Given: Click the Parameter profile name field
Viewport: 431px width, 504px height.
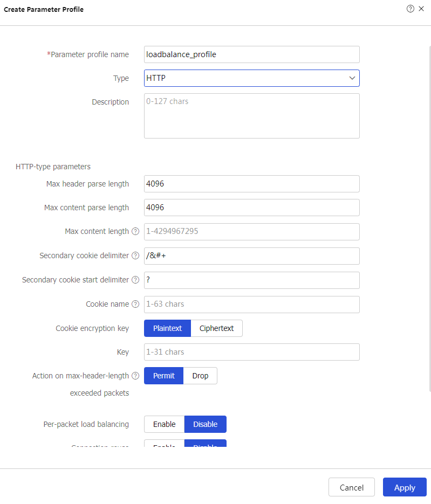Looking at the screenshot, I should click(251, 54).
